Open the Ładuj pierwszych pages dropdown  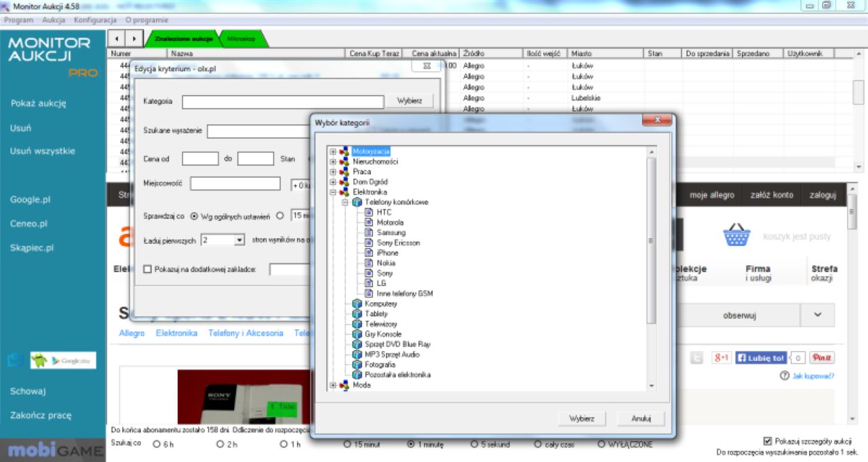click(x=239, y=240)
